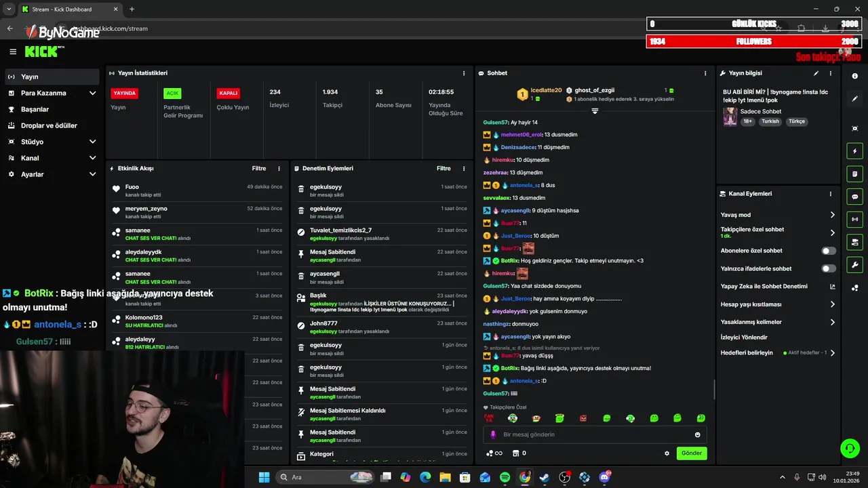Open Başarılar in the sidebar
The image size is (868, 488).
point(52,109)
